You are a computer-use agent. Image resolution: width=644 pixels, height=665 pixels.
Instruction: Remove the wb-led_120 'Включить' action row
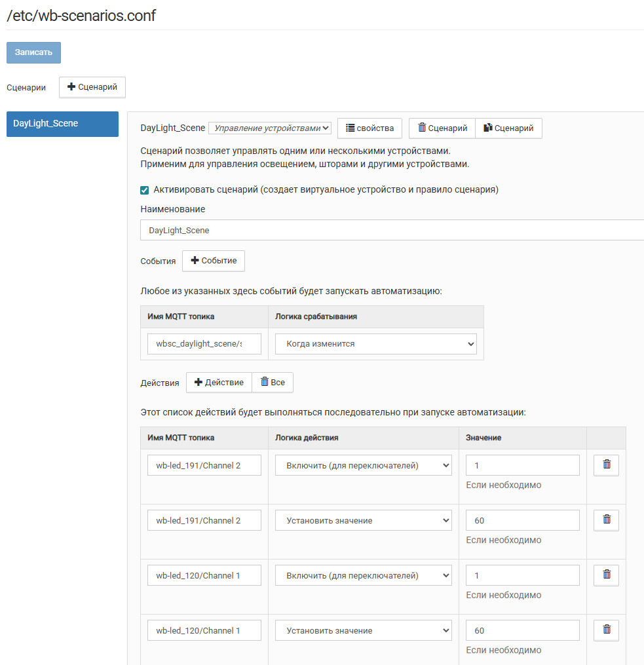(x=606, y=575)
